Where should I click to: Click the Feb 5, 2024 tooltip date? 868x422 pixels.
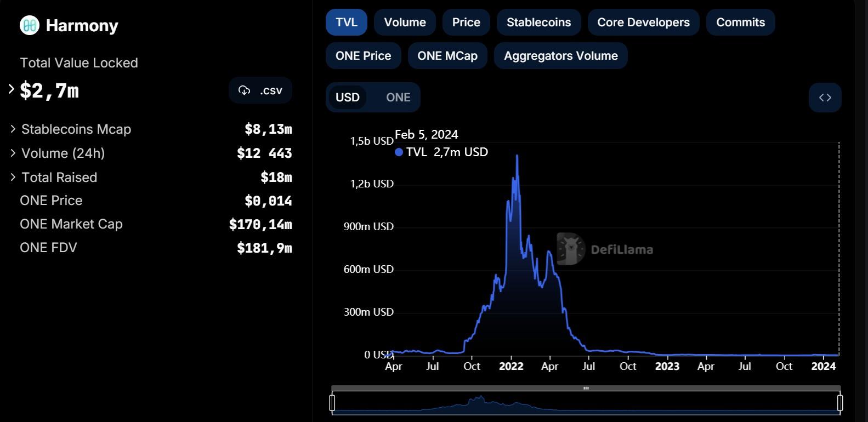coord(427,134)
